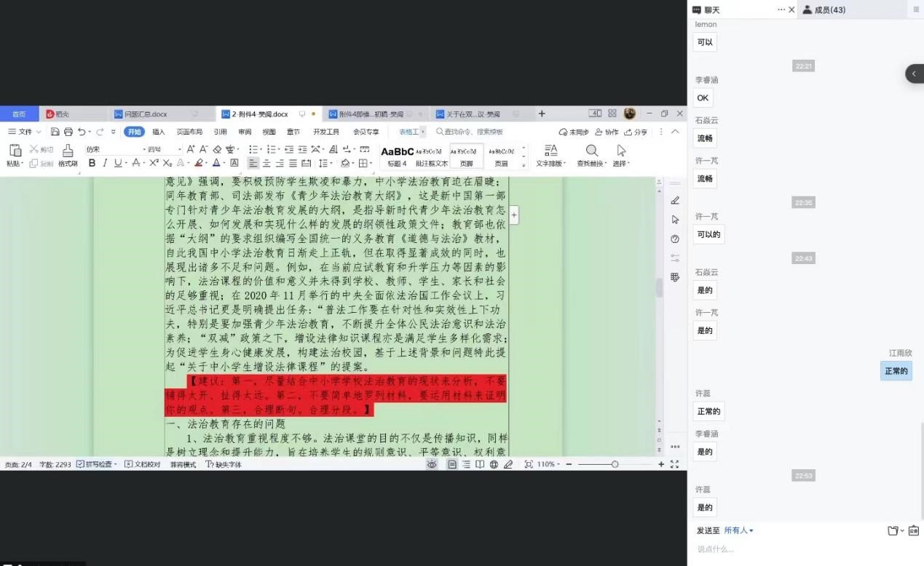This screenshot has height=566, width=924.
Task: Clear formatting with the eraser icon
Action: [217, 149]
